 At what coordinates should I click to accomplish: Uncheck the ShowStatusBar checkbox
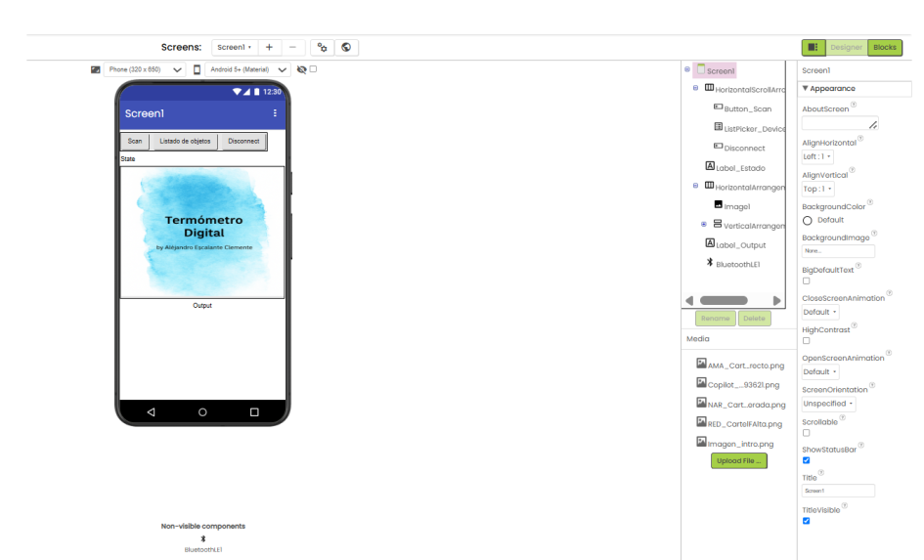pyautogui.click(x=806, y=459)
